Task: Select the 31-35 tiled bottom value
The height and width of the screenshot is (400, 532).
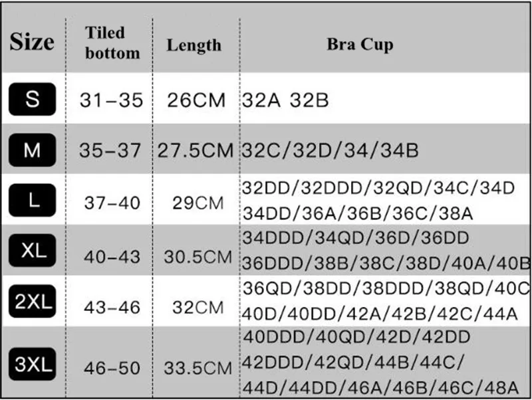Action: [111, 100]
